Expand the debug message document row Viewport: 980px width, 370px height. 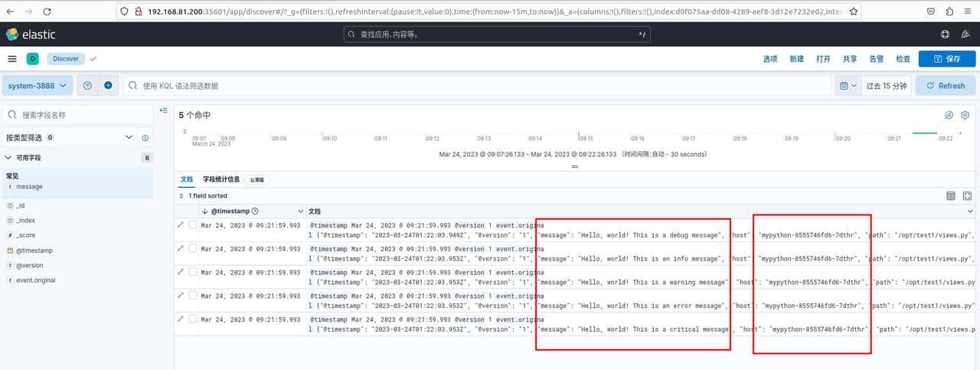coord(181,225)
